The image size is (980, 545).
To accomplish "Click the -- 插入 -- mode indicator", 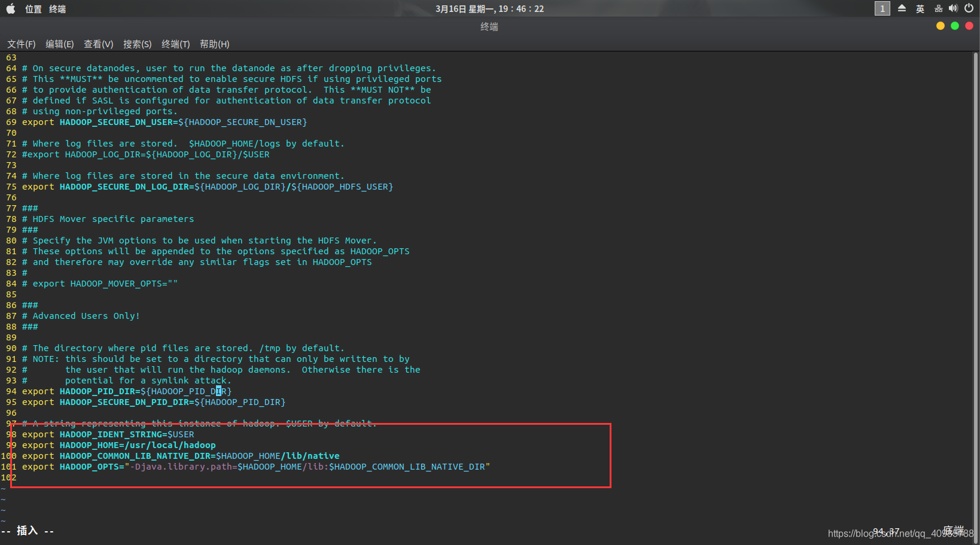I will click(28, 531).
